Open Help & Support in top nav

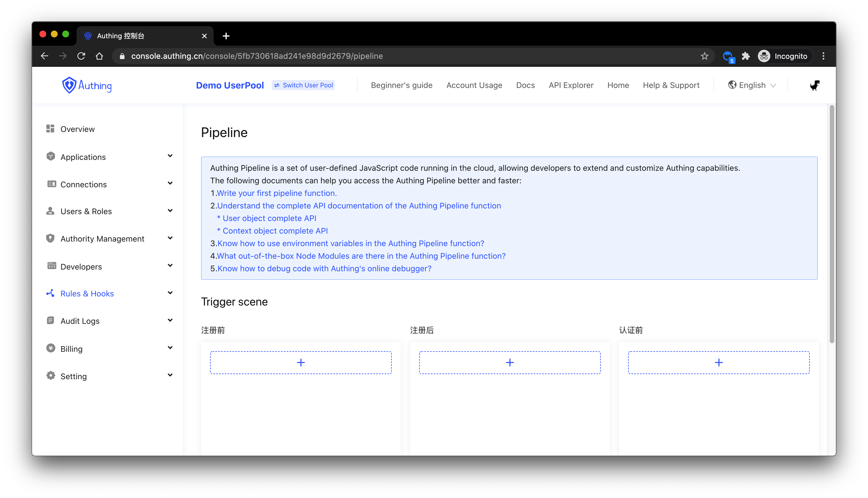point(671,85)
